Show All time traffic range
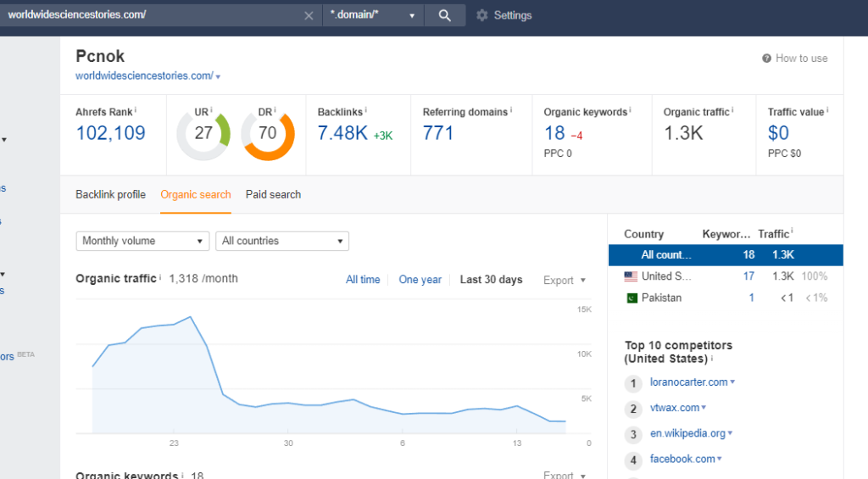Screen dimensions: 868x479 363,280
